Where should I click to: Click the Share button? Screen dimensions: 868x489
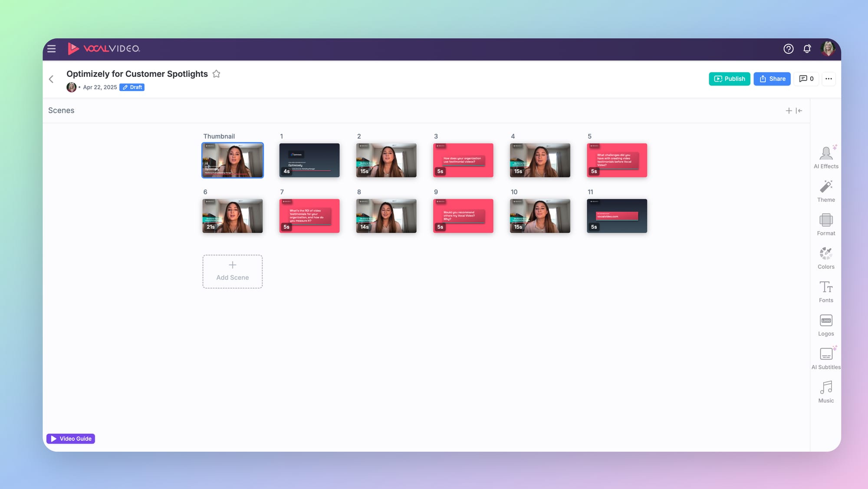pyautogui.click(x=772, y=79)
